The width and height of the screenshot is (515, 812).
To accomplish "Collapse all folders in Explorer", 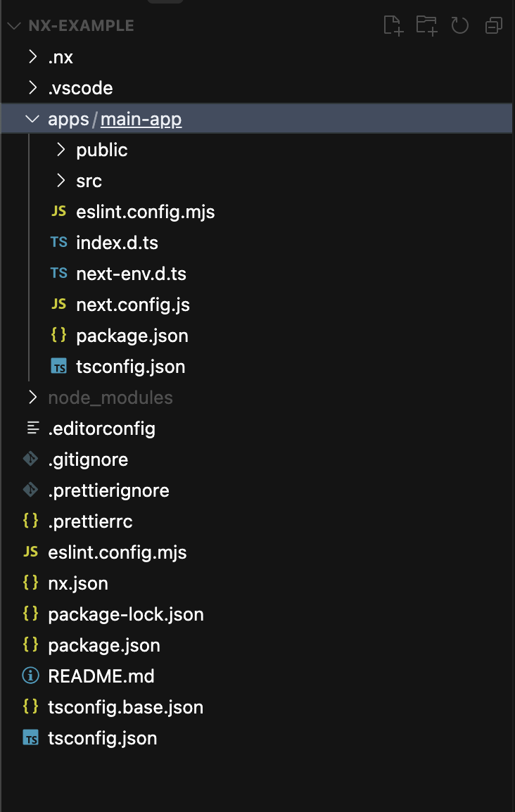I will (x=494, y=26).
